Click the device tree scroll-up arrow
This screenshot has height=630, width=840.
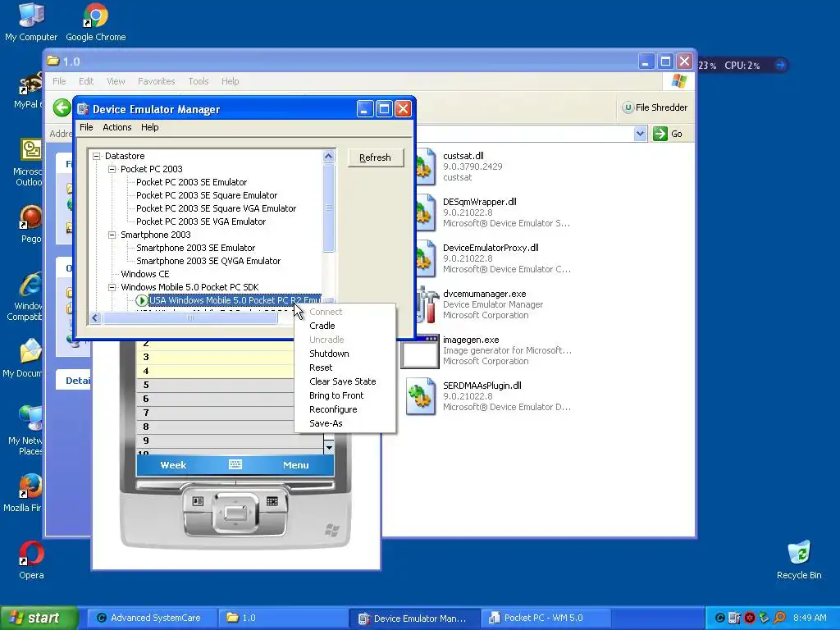tap(328, 157)
